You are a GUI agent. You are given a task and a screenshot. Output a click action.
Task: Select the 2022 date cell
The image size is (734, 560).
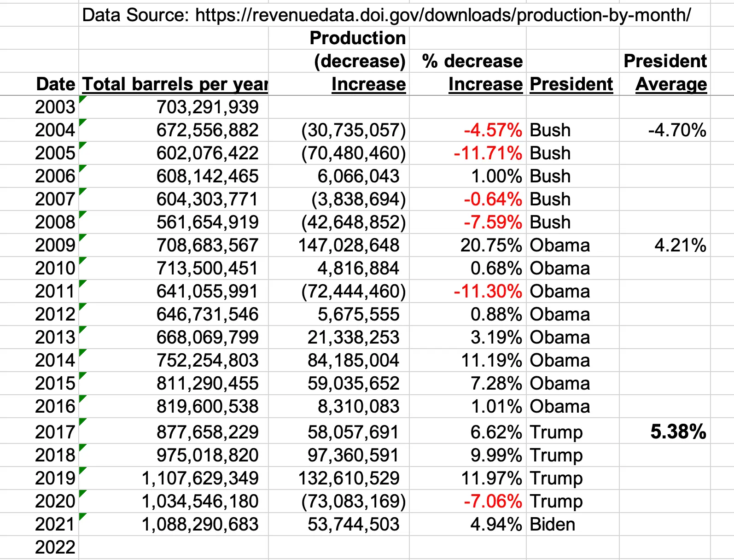[x=55, y=548]
